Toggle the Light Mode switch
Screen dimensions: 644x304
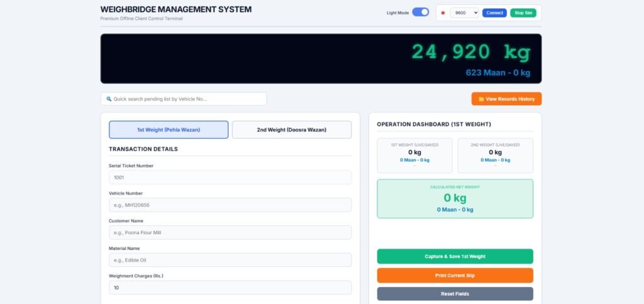point(420,13)
